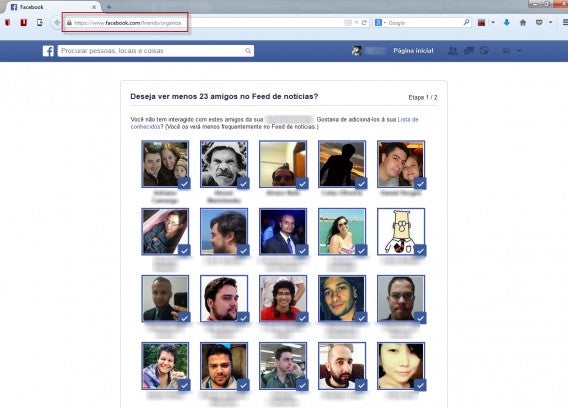Go to Página inicial
The width and height of the screenshot is (568, 408).
pyautogui.click(x=413, y=51)
